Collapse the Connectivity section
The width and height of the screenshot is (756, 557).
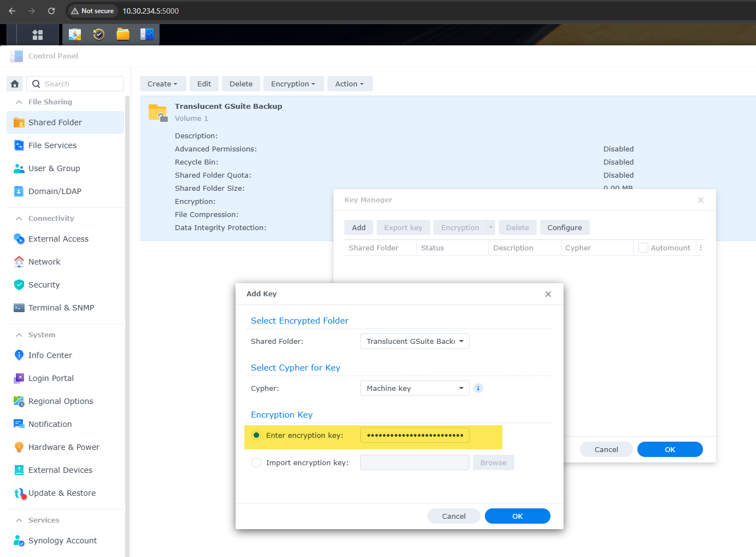(x=19, y=218)
